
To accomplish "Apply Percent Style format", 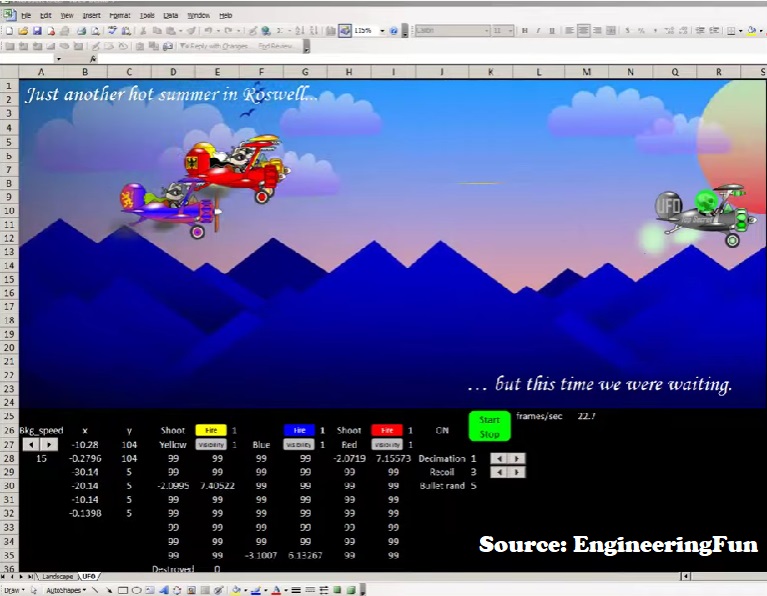I will pos(641,31).
